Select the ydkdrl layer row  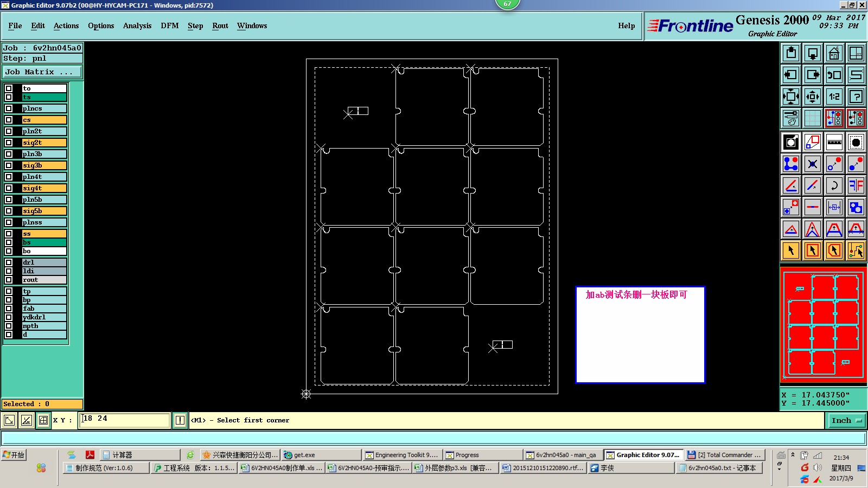pos(44,317)
